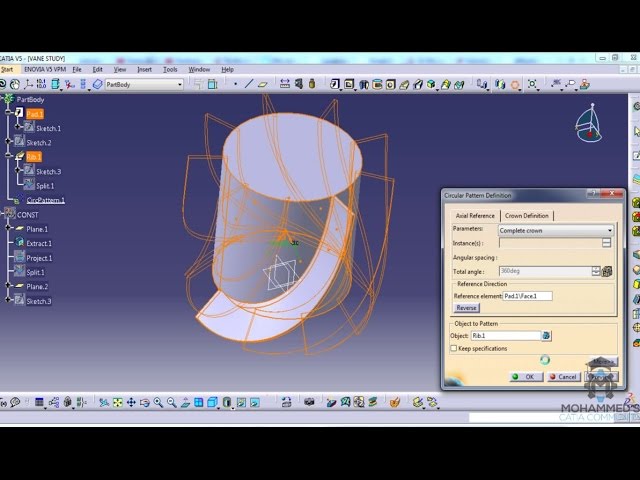The image size is (640, 480).
Task: Switch to Crown Definition tab
Action: tap(527, 216)
